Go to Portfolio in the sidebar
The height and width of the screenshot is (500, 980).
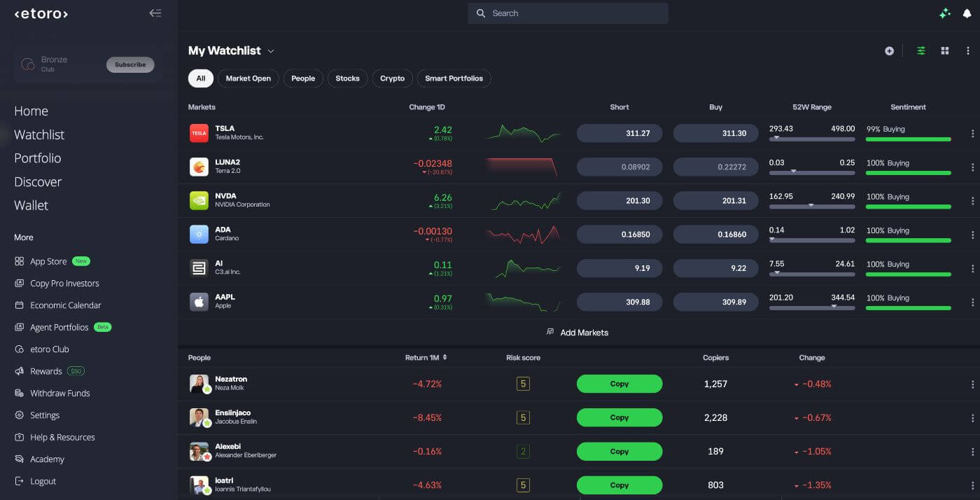pyautogui.click(x=38, y=158)
